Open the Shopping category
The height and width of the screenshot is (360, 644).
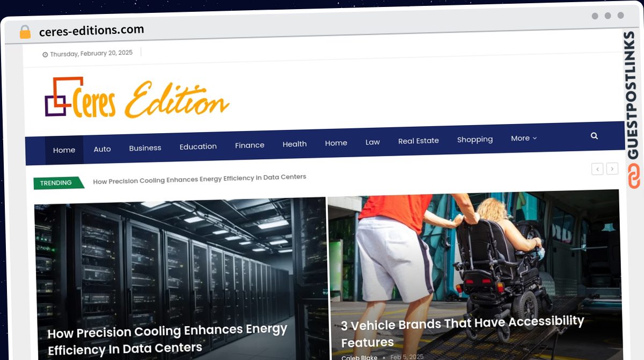click(x=475, y=140)
